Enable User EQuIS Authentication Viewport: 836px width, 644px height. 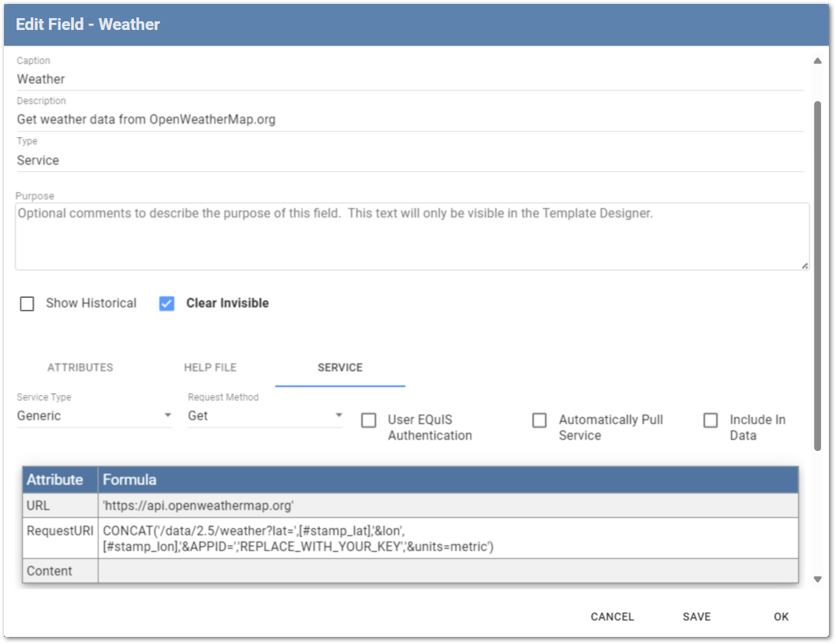pyautogui.click(x=368, y=420)
